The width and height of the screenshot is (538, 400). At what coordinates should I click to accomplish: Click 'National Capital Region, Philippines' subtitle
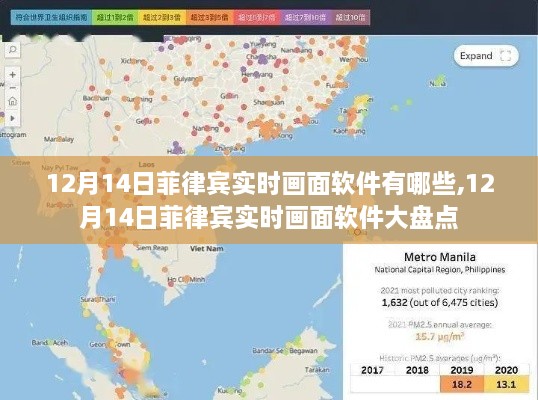(x=440, y=270)
